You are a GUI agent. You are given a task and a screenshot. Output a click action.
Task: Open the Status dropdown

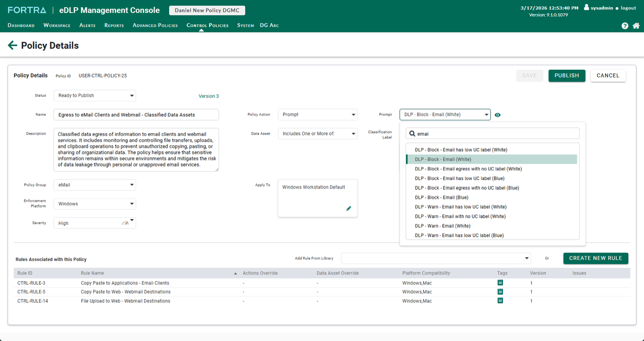(x=95, y=96)
